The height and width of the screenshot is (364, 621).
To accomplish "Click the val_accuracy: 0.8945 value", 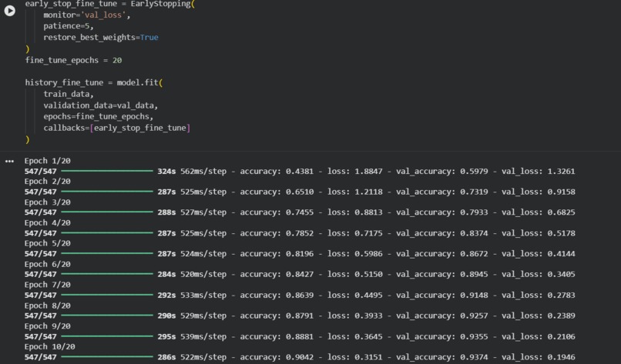I will point(442,274).
